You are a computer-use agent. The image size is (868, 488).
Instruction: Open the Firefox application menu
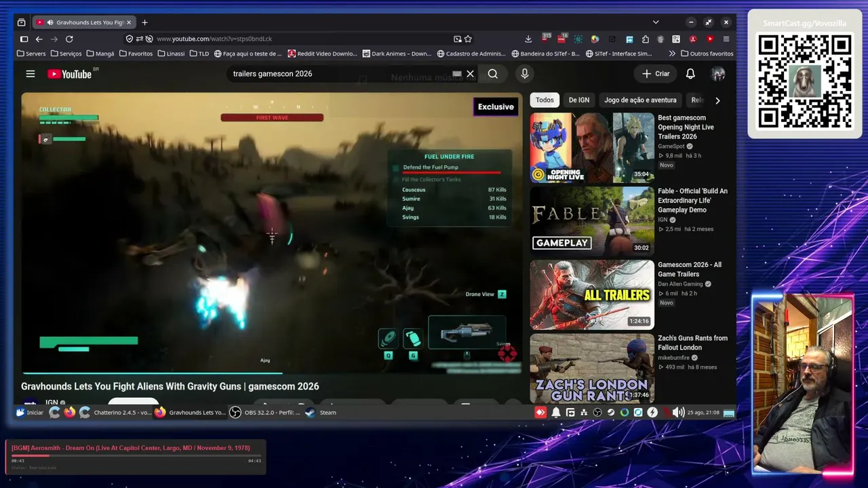click(726, 39)
